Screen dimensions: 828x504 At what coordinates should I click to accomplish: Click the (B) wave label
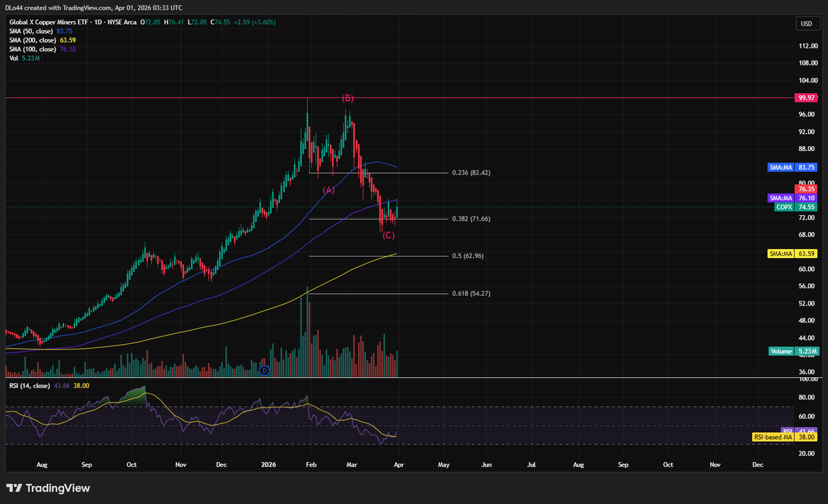348,99
